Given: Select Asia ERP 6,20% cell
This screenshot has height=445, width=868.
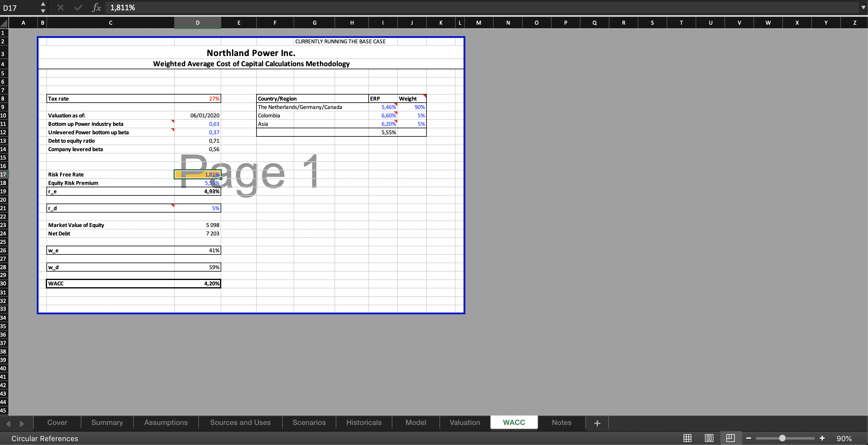Looking at the screenshot, I should pyautogui.click(x=383, y=124).
